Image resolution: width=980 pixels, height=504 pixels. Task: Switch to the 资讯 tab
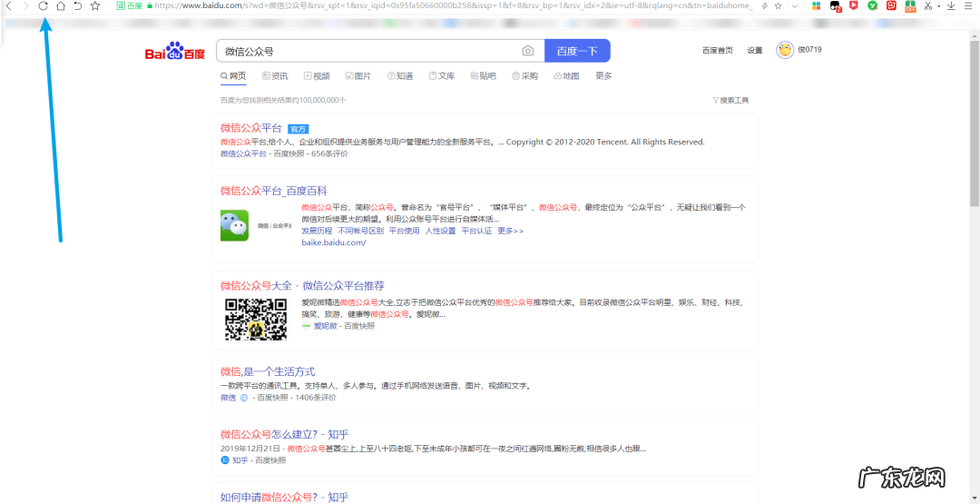click(275, 76)
